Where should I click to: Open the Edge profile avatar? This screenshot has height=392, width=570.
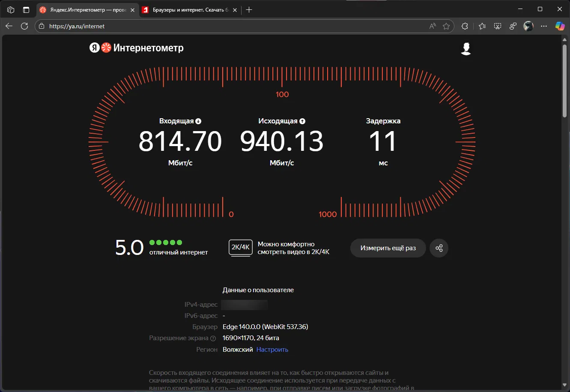pos(528,26)
